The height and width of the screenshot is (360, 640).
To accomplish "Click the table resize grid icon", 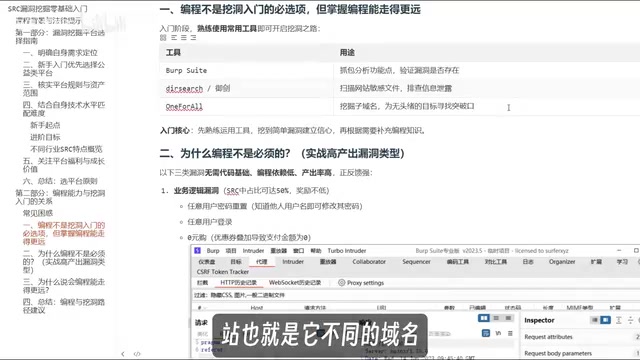I will point(163,38).
